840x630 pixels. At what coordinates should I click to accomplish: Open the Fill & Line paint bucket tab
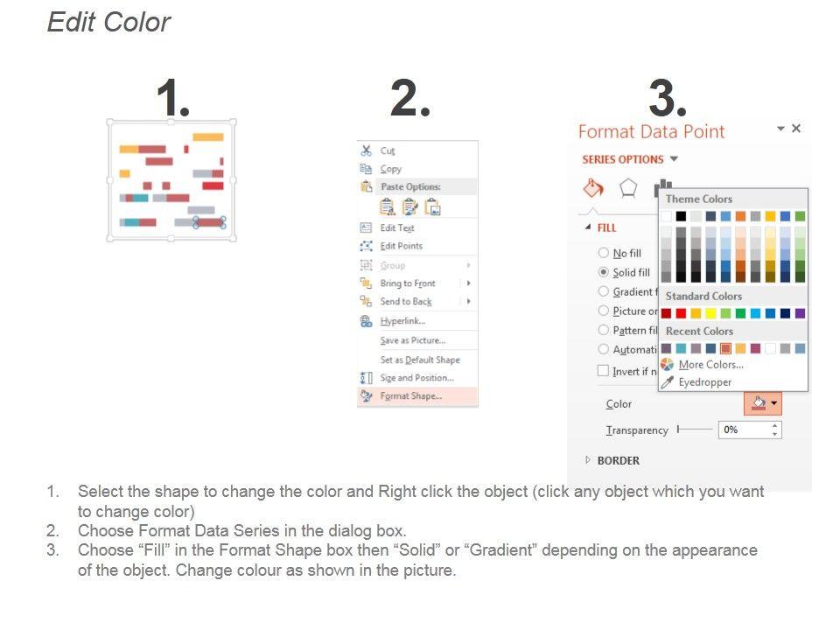593,188
